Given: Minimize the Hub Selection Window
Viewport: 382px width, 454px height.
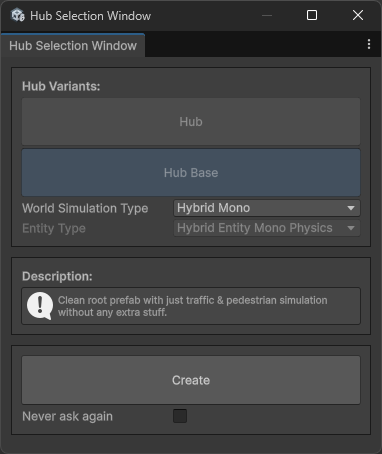Looking at the screenshot, I should (x=267, y=15).
